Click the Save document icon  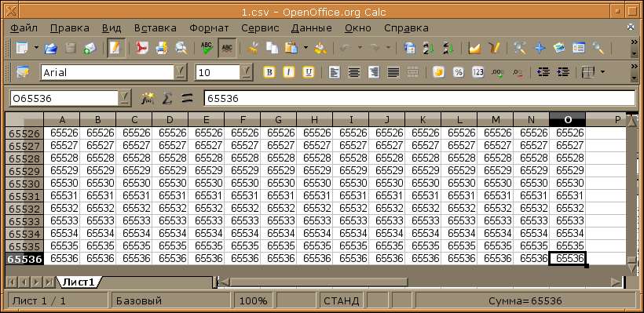(70, 49)
